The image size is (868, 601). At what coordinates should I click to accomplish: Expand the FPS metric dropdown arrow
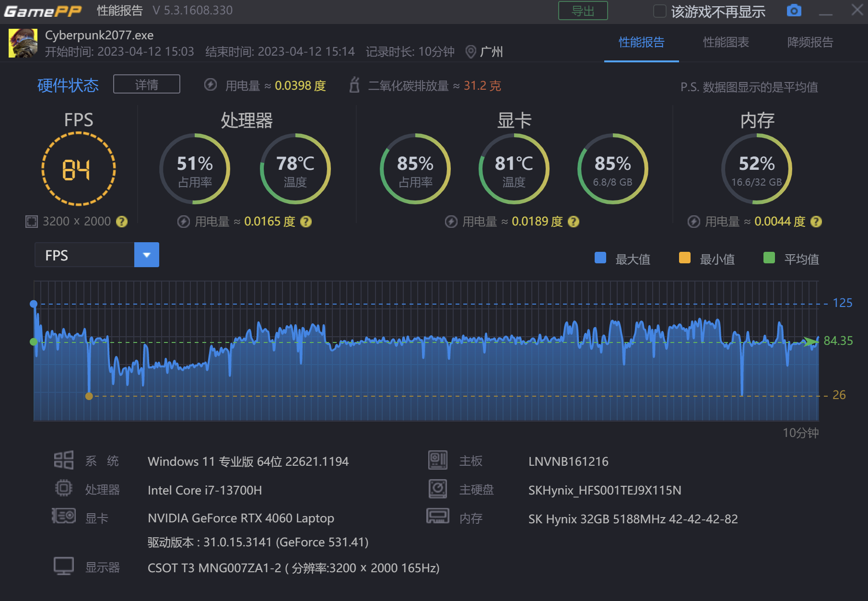(x=147, y=255)
